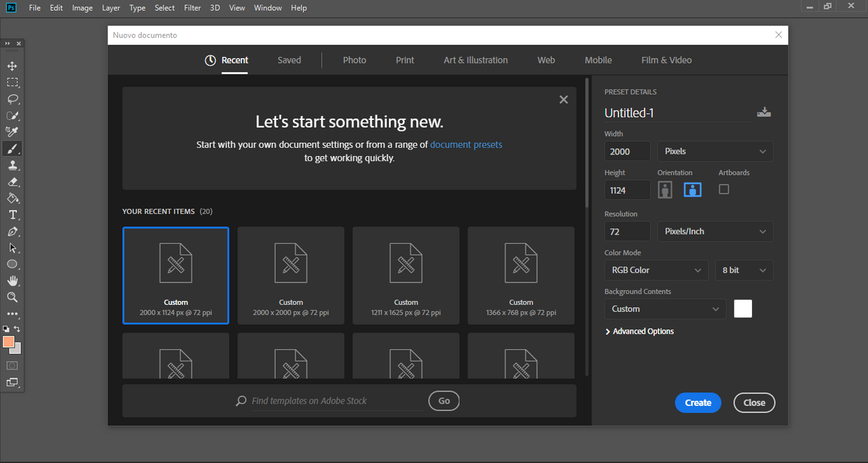868x463 pixels.
Task: Switch to the Saved tab
Action: tap(289, 60)
